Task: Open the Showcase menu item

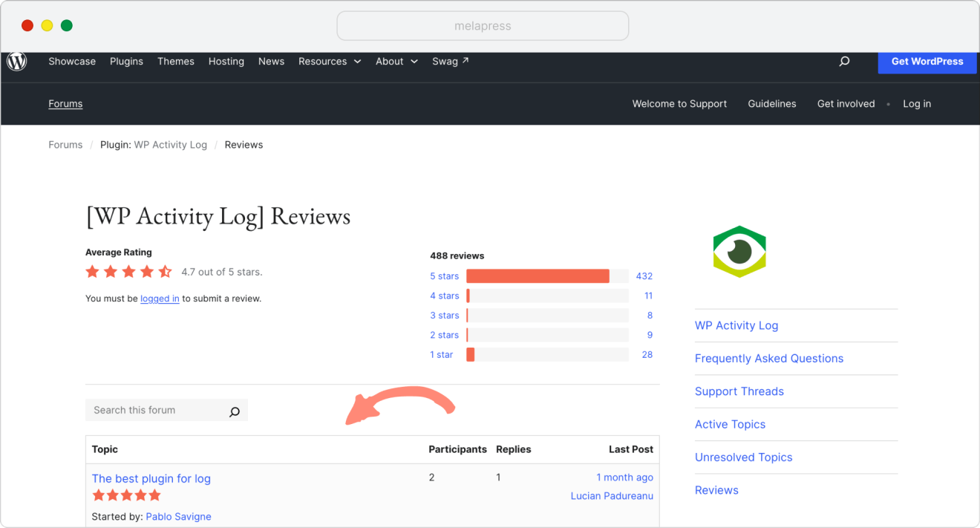Action: point(72,62)
